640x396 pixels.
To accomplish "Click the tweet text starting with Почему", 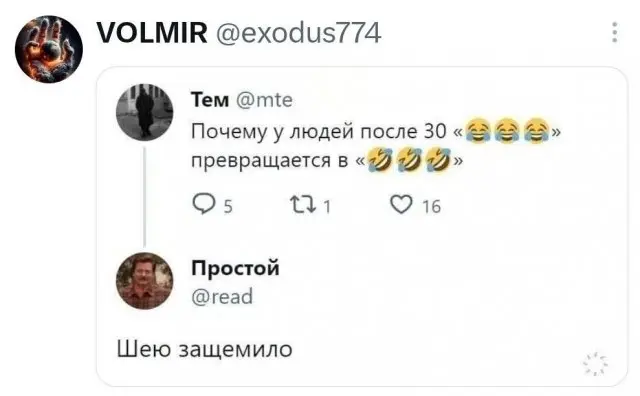I will click(376, 146).
